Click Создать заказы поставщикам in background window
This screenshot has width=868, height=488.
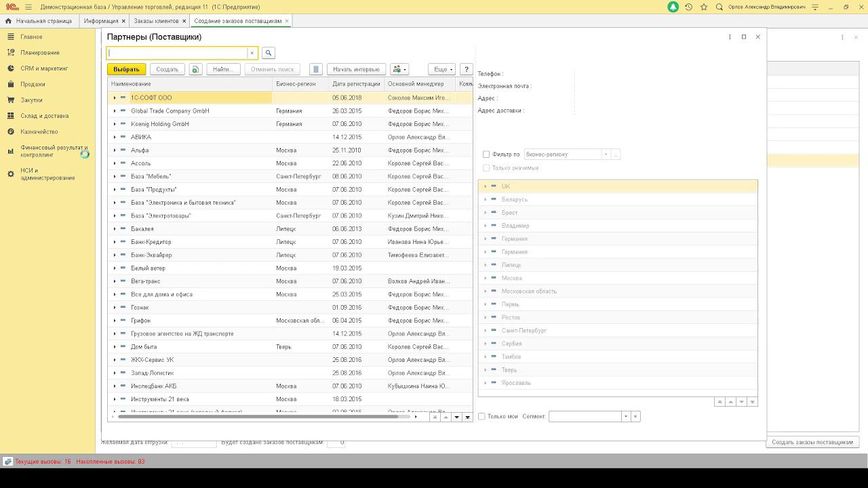(812, 442)
